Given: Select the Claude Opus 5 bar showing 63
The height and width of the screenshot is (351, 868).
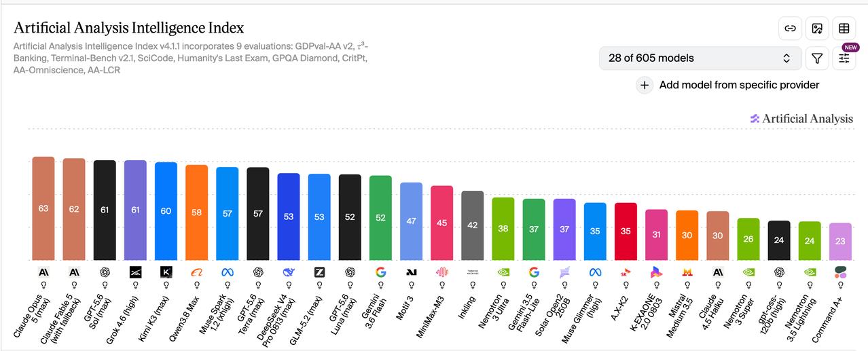Looking at the screenshot, I should (x=43, y=208).
